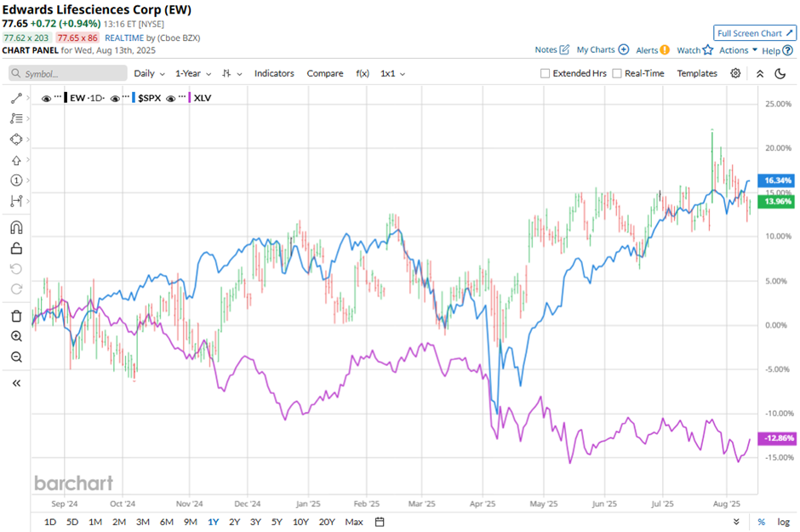This screenshot has width=800, height=532.
Task: Toggle the log scale button
Action: [x=783, y=522]
